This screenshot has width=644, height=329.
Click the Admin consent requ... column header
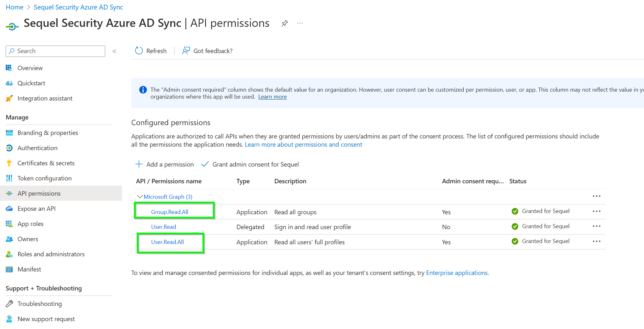tap(472, 181)
